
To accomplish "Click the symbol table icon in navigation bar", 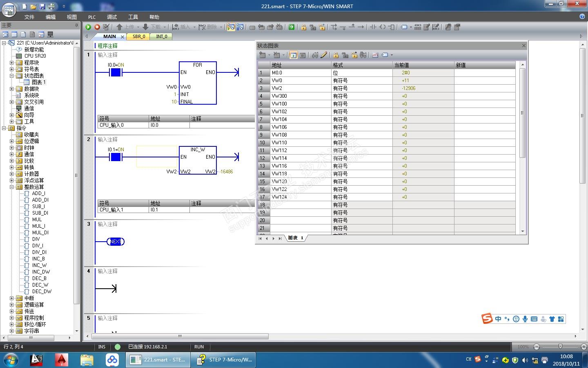I will 5,34.
